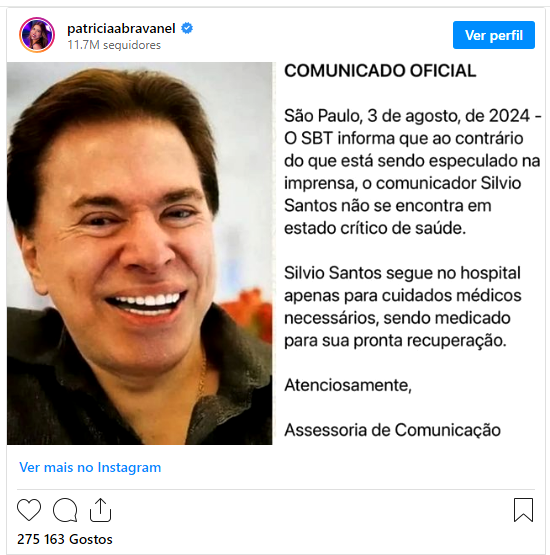View the 275 163 Gostos likes count

tap(65, 539)
